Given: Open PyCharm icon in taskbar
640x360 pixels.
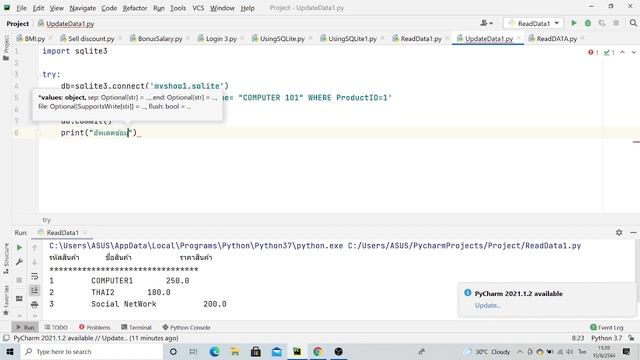Looking at the screenshot, I should click(297, 351).
